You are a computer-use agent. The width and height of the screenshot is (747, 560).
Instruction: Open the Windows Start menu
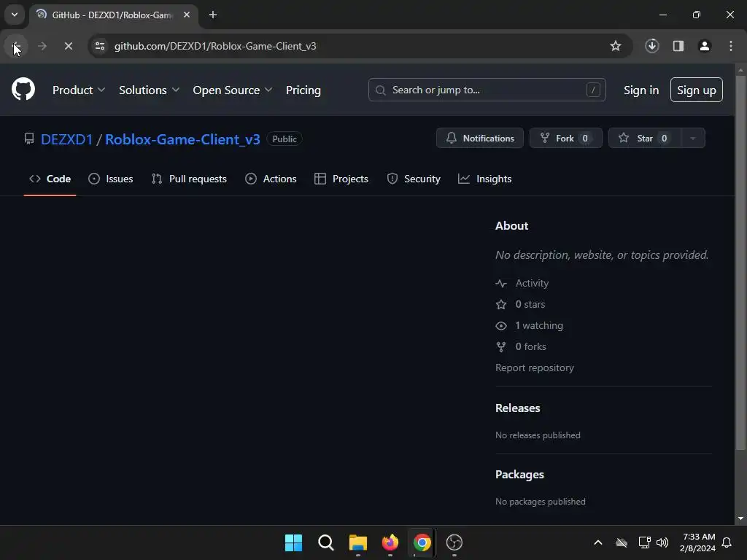[293, 542]
